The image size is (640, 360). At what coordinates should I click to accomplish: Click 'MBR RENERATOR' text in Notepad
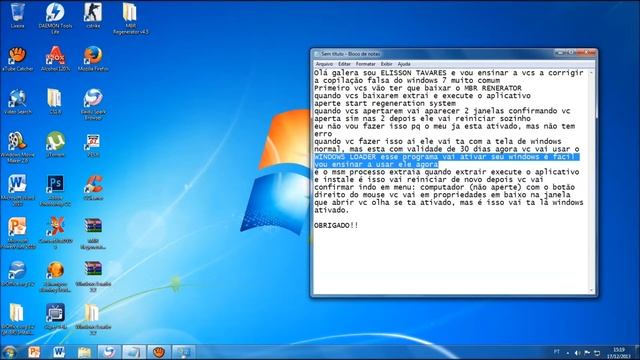coord(493,88)
